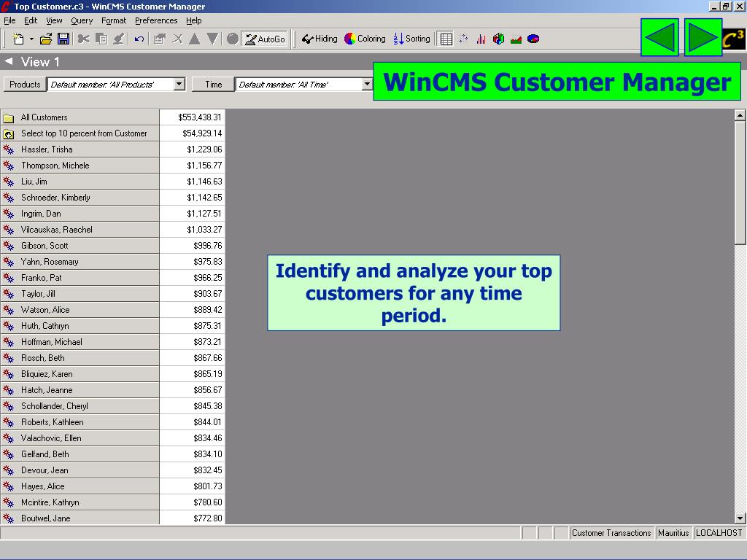Switch to the area chart view icon
The image size is (747, 560).
point(516,39)
